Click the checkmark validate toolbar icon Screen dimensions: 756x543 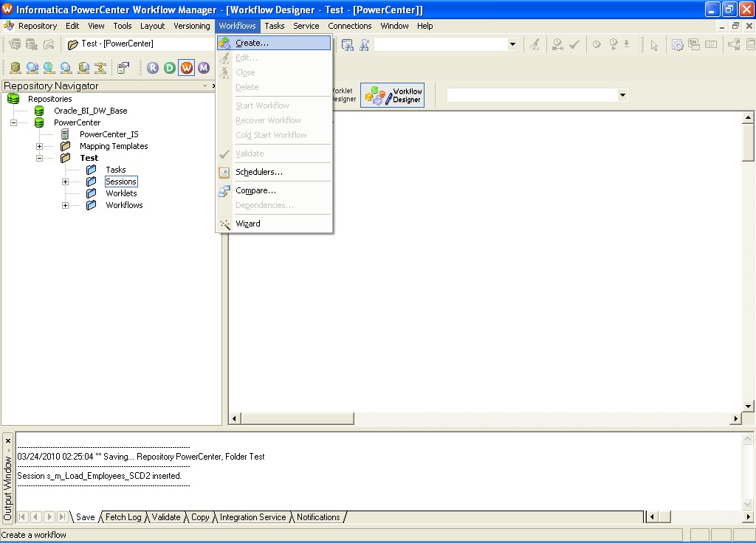pyautogui.click(x=574, y=45)
